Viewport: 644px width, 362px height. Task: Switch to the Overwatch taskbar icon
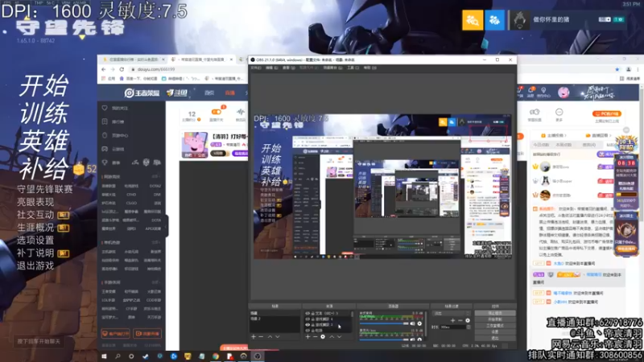tap(244, 356)
